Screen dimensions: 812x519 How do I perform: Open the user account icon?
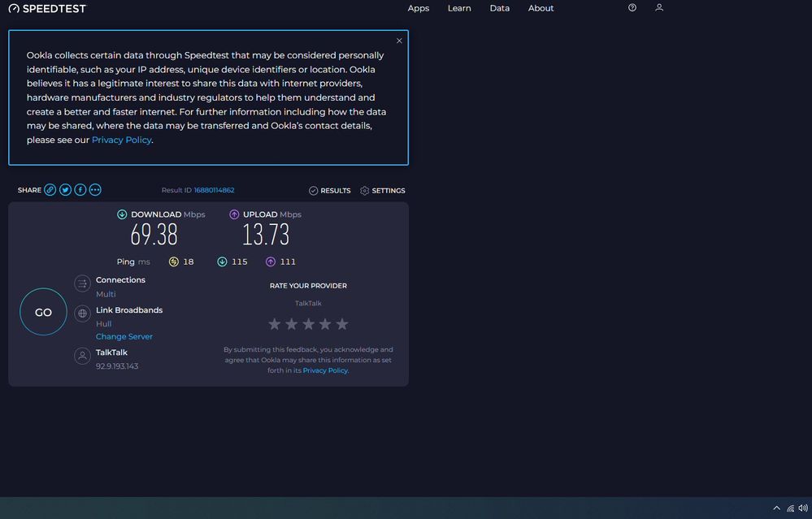click(658, 7)
